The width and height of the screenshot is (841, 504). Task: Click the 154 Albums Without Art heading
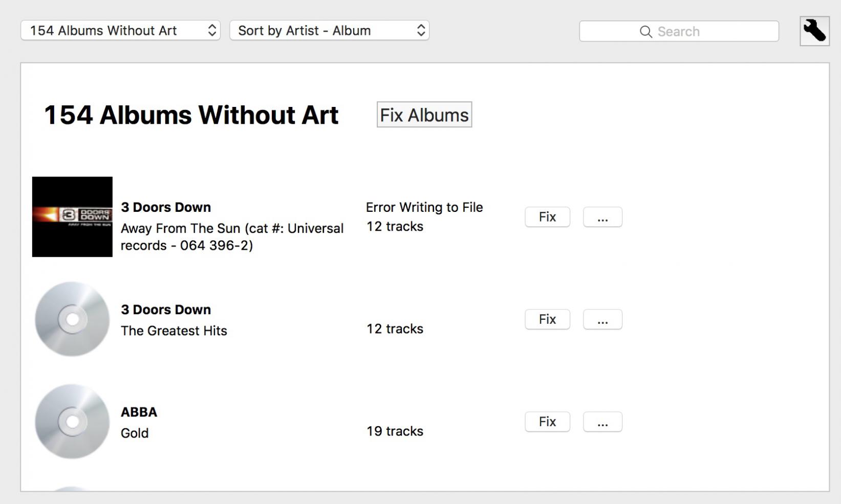(191, 115)
